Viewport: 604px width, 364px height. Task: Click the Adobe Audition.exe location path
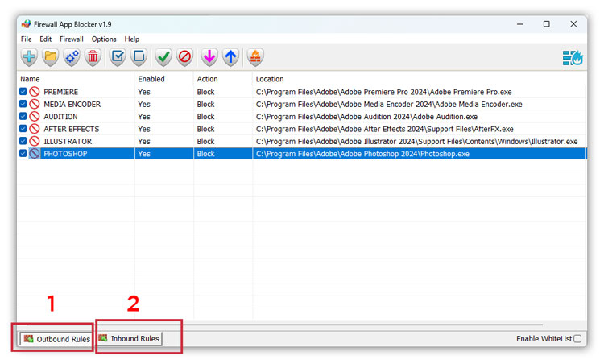pyautogui.click(x=366, y=116)
